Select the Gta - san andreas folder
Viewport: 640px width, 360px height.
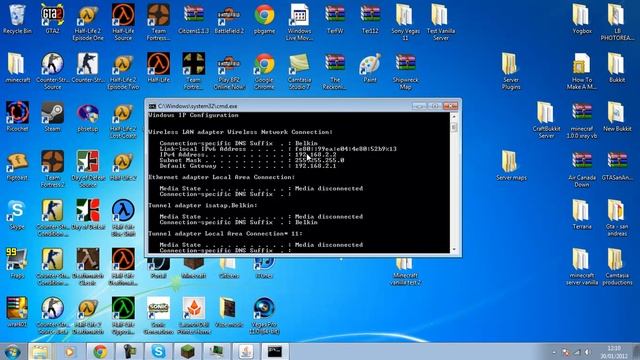(x=617, y=219)
